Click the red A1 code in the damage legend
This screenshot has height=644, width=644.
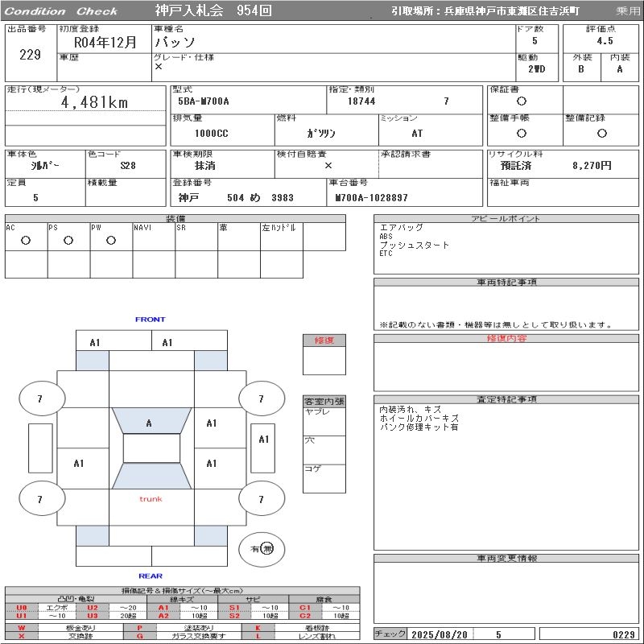pos(163,608)
